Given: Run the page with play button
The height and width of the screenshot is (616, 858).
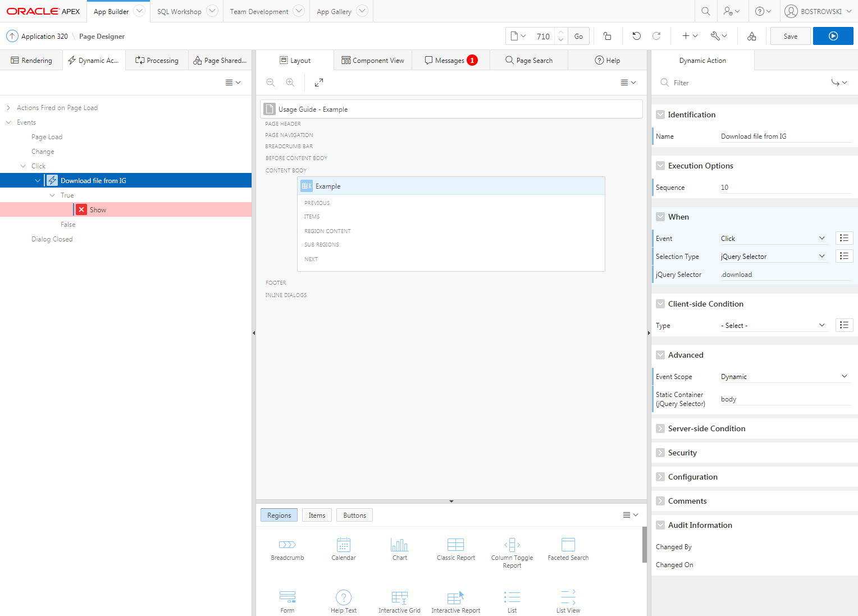Looking at the screenshot, I should coord(833,36).
